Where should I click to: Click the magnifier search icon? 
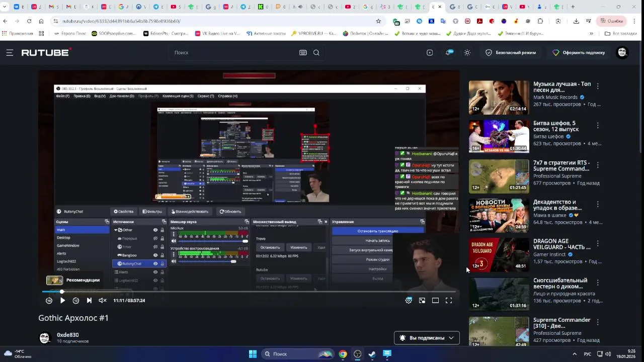point(316,52)
